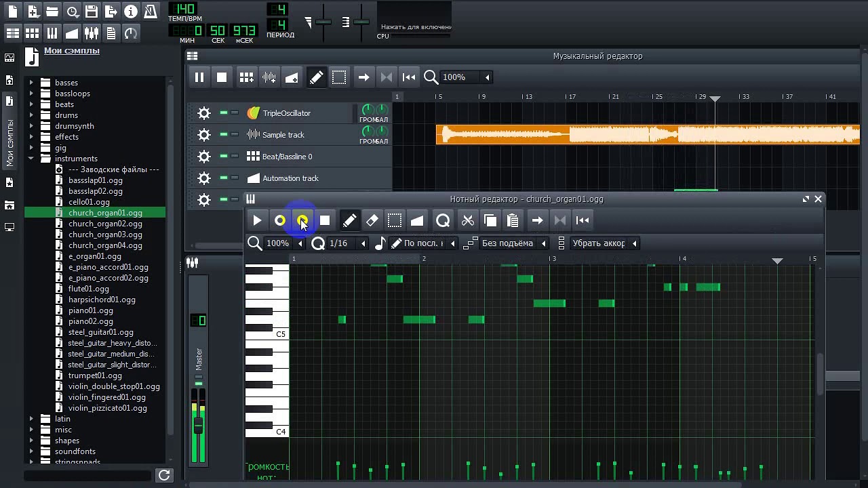Export the project using the export icon
Image resolution: width=868 pixels, height=488 pixels.
coord(111,12)
